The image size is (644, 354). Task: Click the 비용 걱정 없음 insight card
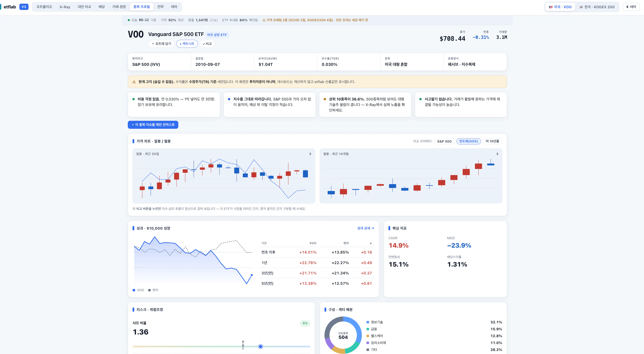coord(174,105)
